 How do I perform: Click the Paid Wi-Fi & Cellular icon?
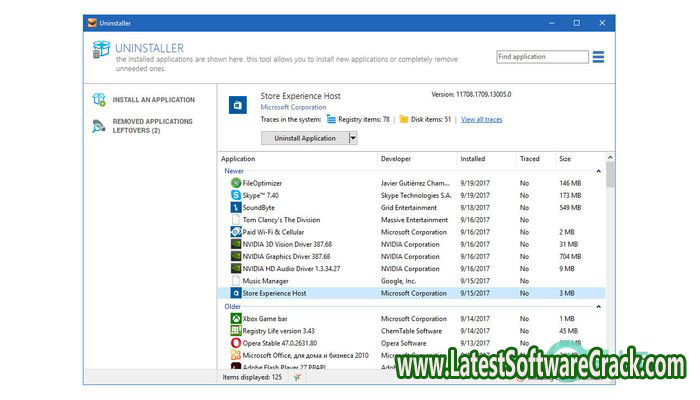pos(236,232)
